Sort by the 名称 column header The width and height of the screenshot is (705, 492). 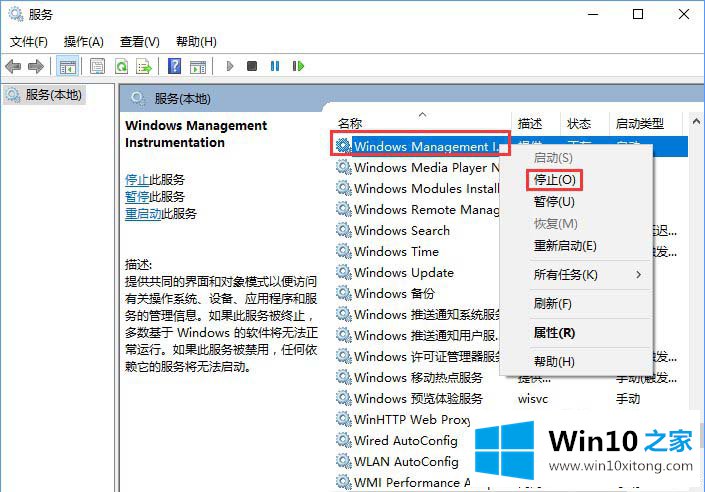point(350,123)
